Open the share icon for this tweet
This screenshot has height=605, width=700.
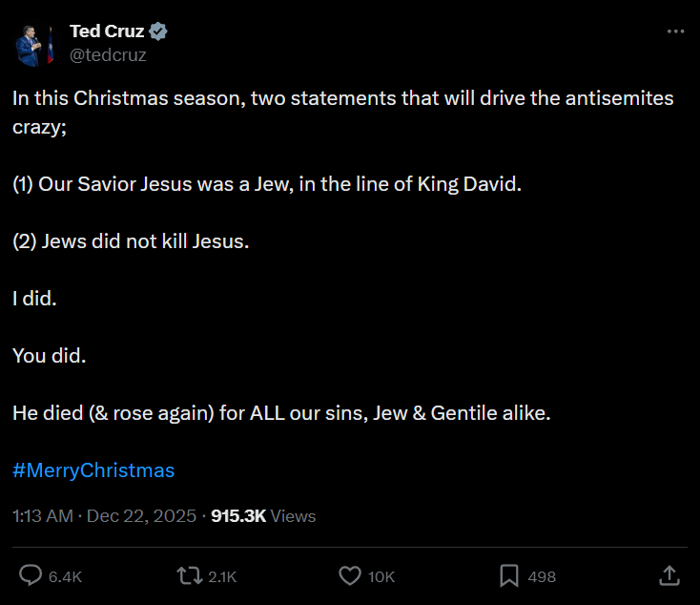tap(669, 575)
